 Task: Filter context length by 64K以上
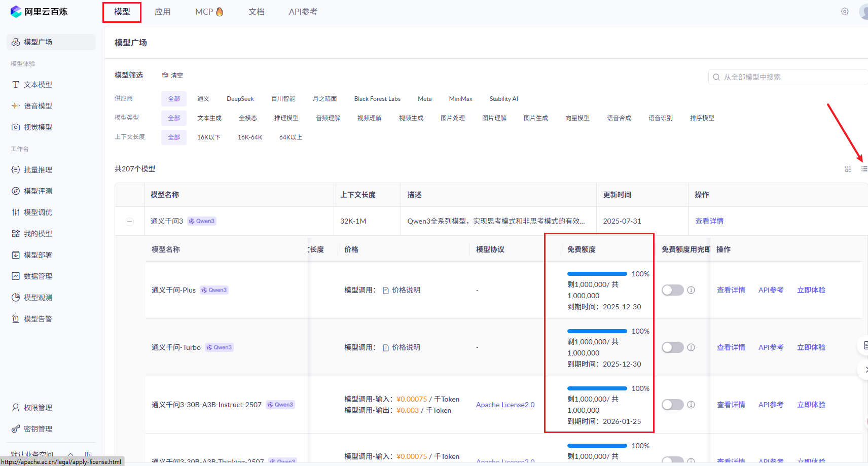point(291,137)
